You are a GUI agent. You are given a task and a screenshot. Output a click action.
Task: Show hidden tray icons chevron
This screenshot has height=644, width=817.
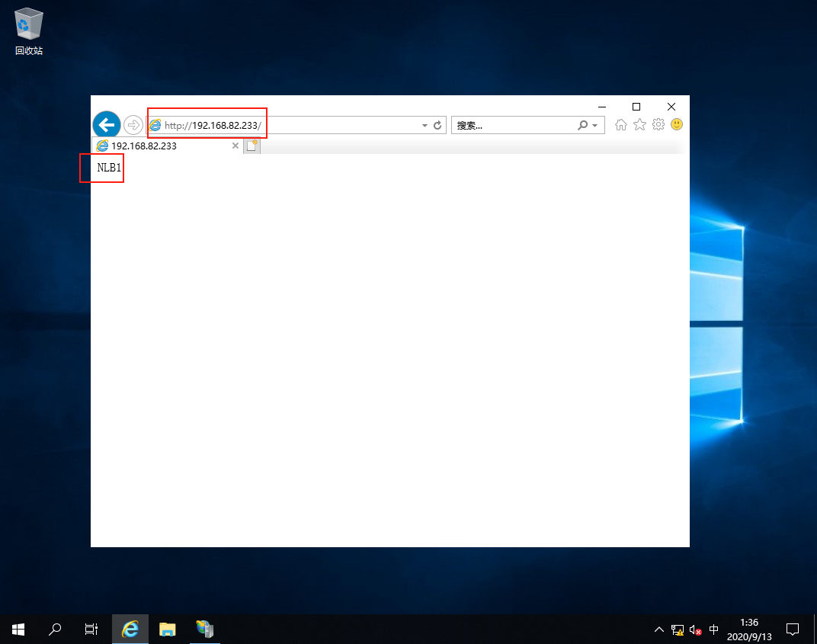(x=659, y=630)
